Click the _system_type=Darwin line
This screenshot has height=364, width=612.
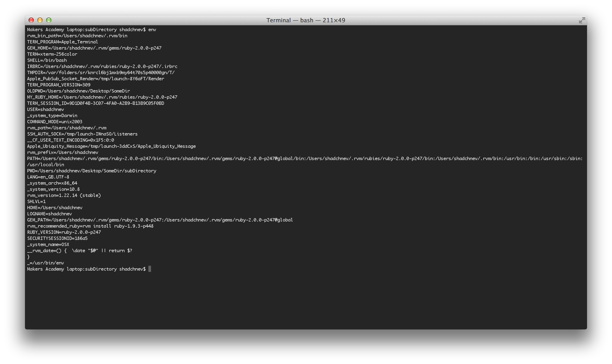tap(52, 116)
